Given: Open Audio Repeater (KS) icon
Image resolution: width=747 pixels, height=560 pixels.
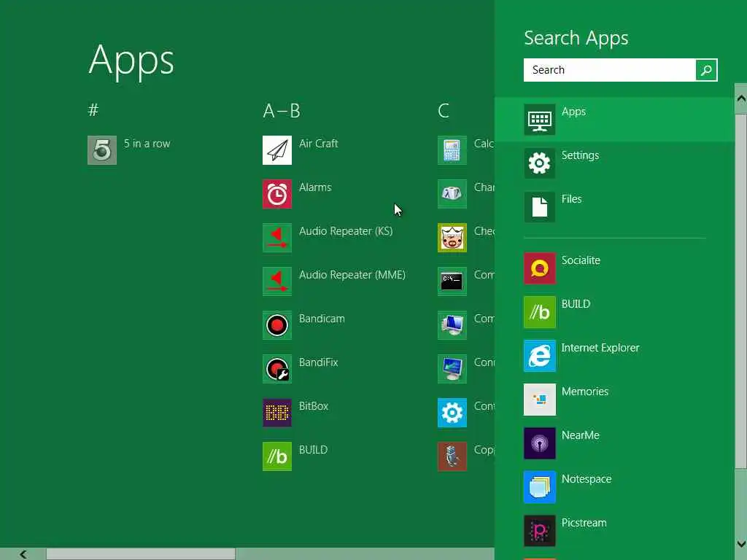Looking at the screenshot, I should pyautogui.click(x=276, y=238).
